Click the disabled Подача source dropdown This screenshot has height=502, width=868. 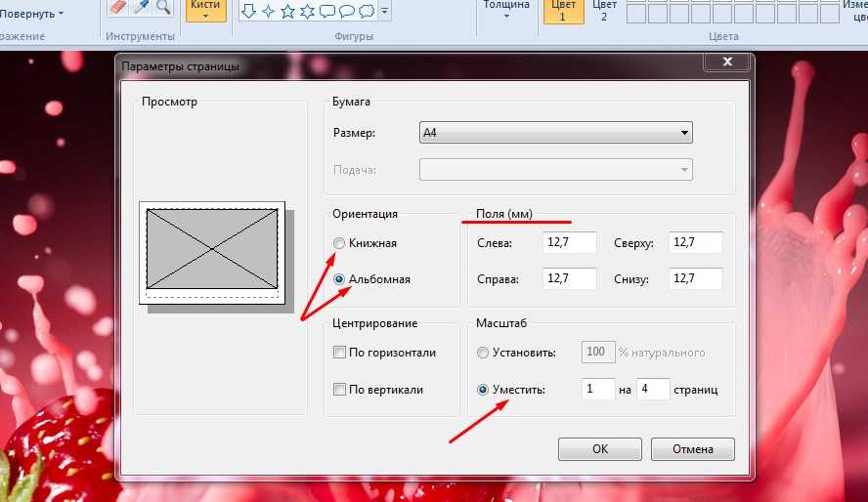[556, 170]
